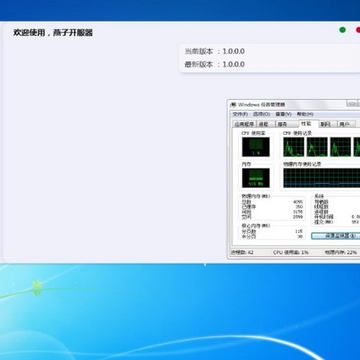The height and width of the screenshot is (360, 360).
Task: Open the 帮助(H) menu in Task Manager
Action: [x=305, y=114]
